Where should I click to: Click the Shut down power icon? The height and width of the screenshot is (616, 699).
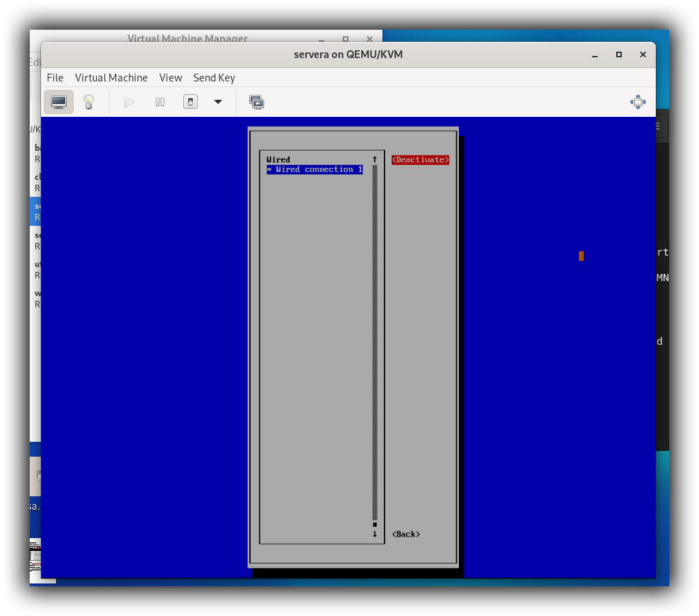pyautogui.click(x=191, y=102)
